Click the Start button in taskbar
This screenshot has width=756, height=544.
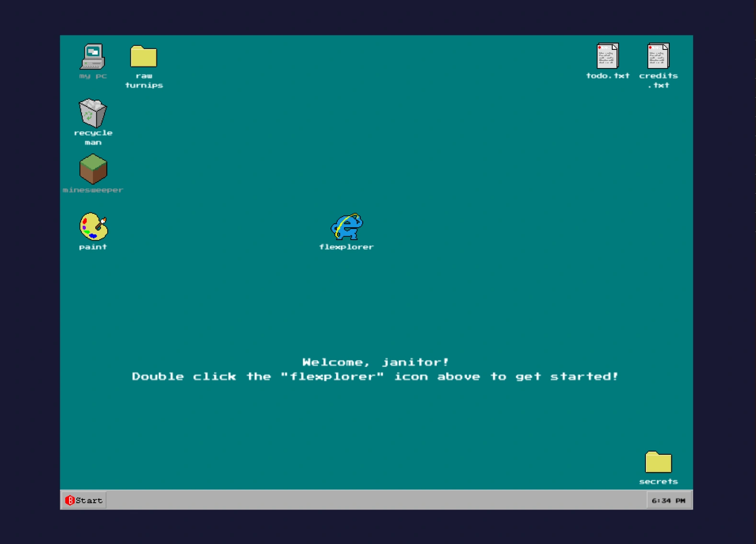click(x=84, y=500)
